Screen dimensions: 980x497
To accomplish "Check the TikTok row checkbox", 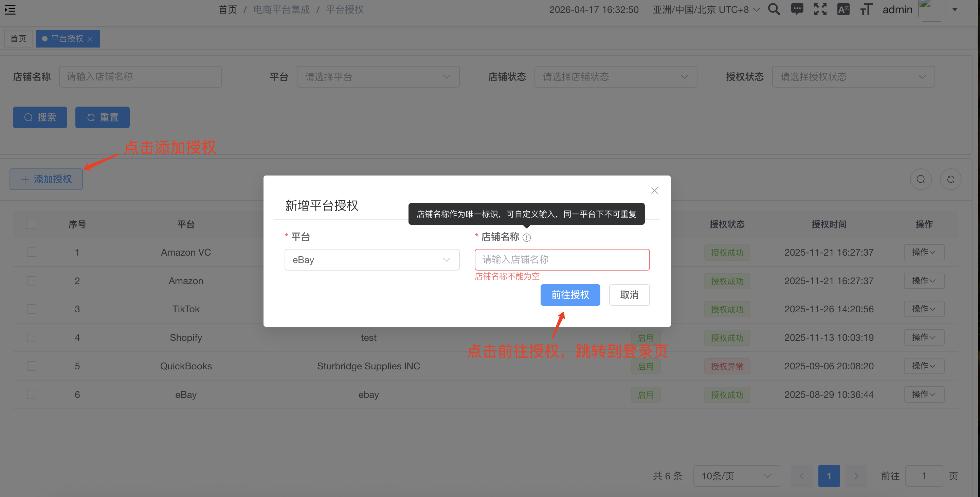I will pyautogui.click(x=32, y=309).
